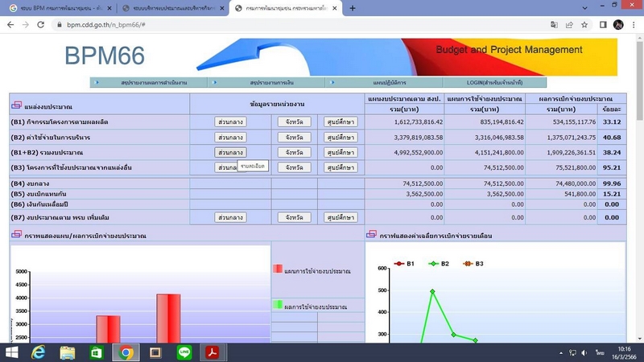644x362 pixels.
Task: Expand the tab search chevron
Action: click(585, 8)
